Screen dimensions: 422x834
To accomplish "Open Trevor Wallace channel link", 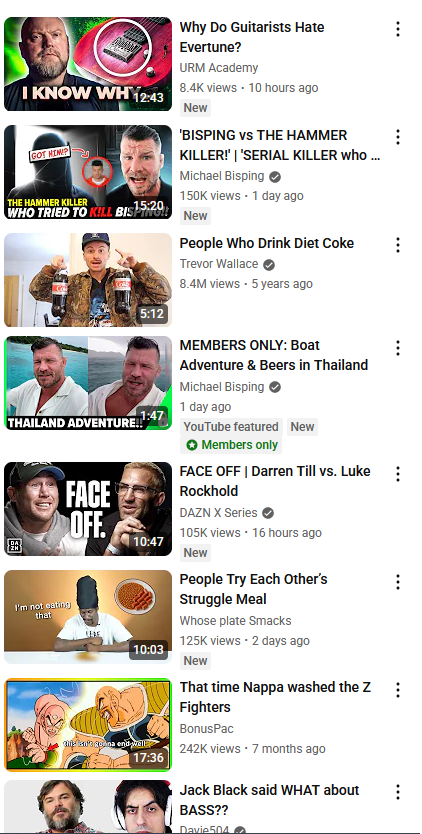I will coord(219,264).
